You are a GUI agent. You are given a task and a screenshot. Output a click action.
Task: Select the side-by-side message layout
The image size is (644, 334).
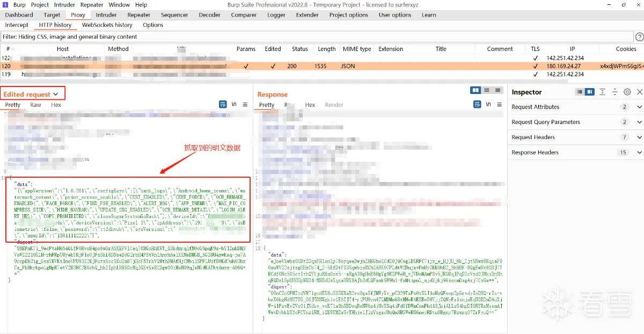(475, 90)
